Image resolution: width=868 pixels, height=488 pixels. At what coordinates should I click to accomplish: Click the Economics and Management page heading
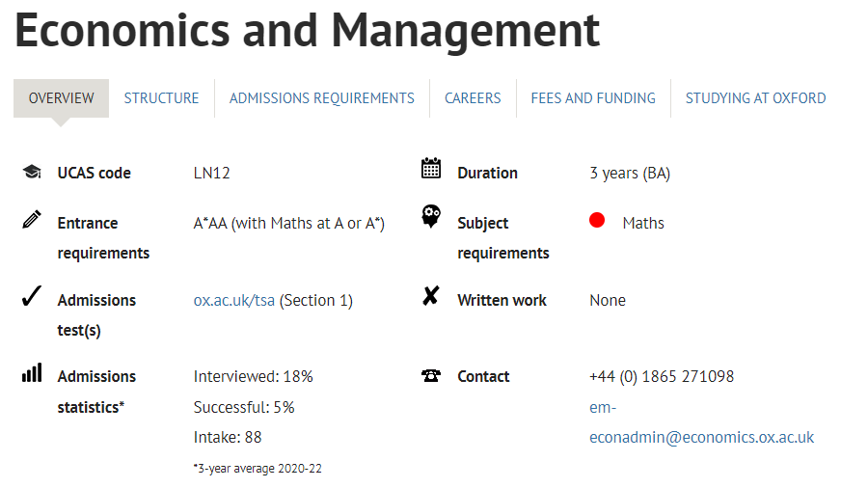(308, 31)
